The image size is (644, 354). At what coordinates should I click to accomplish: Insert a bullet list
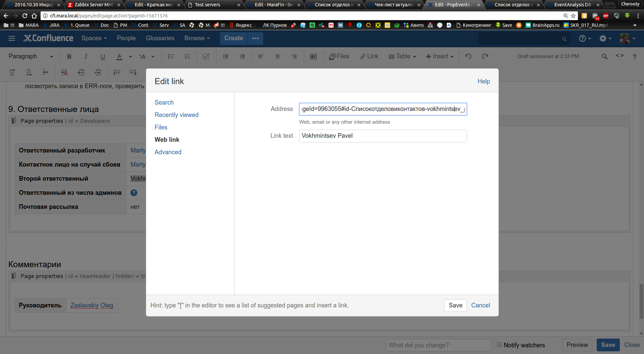pos(171,56)
